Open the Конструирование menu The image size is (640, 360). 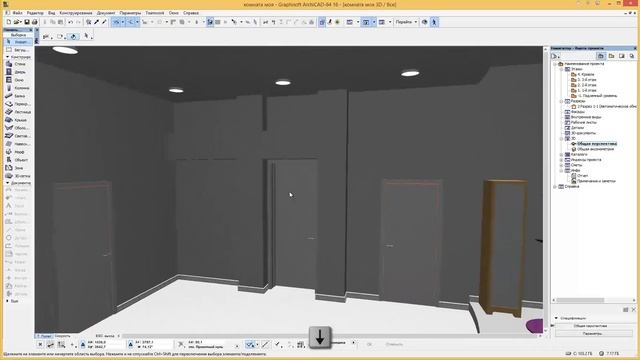tap(76, 13)
